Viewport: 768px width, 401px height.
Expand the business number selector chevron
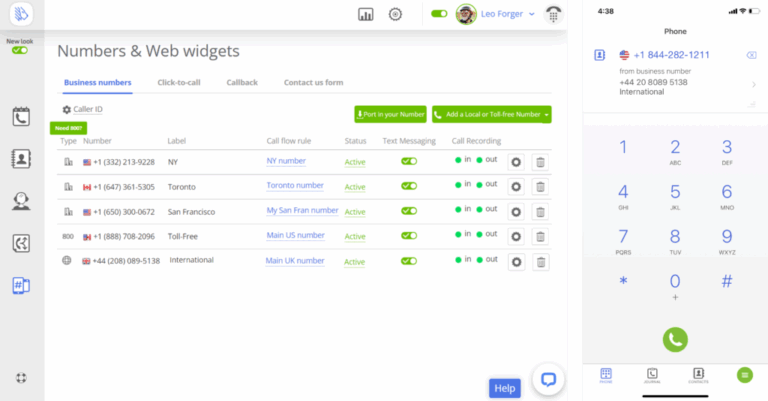pos(753,85)
